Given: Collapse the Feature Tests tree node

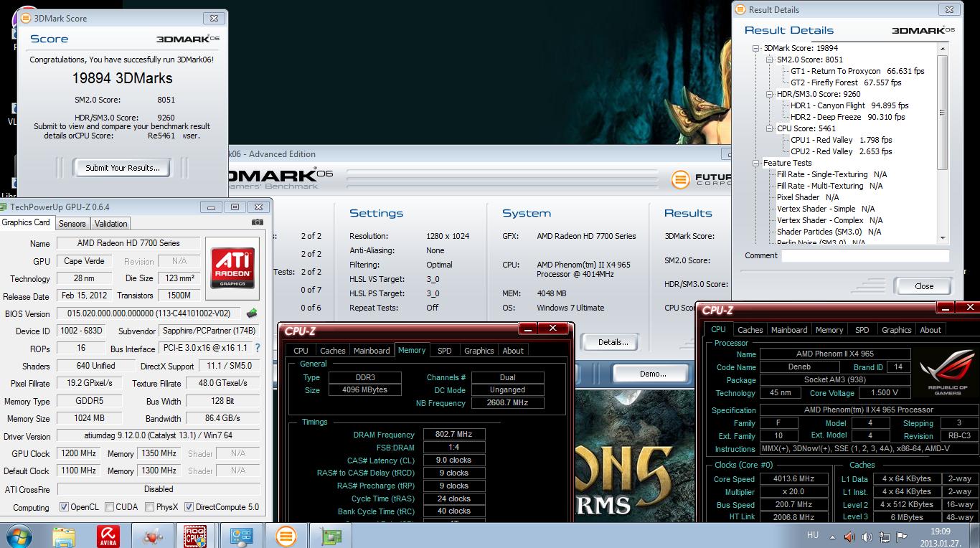Looking at the screenshot, I should (756, 163).
